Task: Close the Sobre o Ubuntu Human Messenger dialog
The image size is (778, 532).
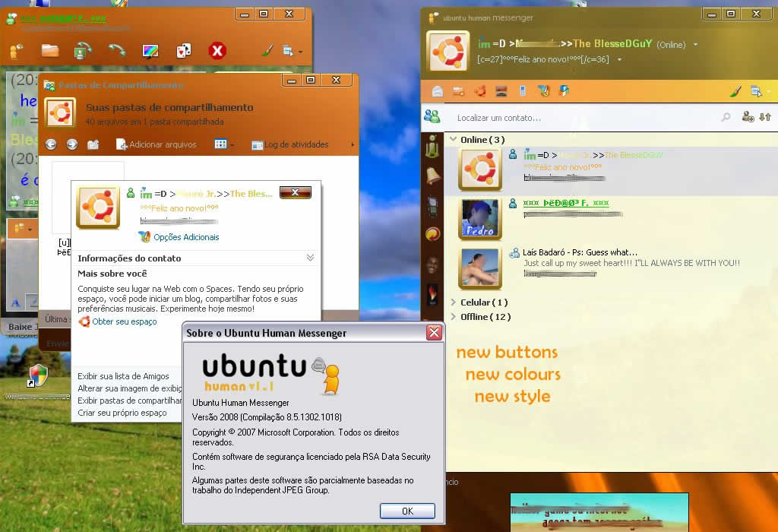Action: tap(434, 333)
